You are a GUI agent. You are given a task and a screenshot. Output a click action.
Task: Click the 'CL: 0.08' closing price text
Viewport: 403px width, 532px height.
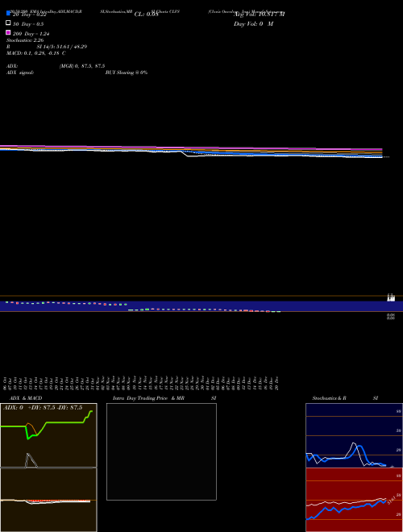click(x=146, y=15)
